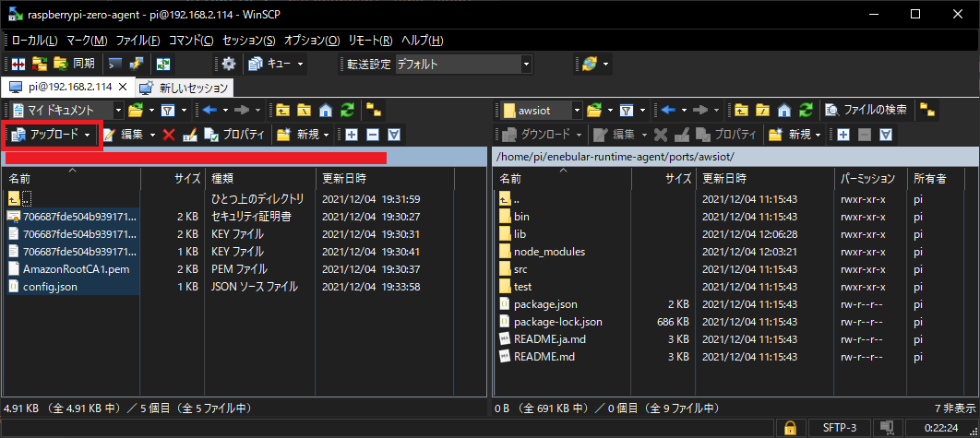Rename selected local file icon
Viewport: 980px width, 438px height.
pyautogui.click(x=190, y=135)
